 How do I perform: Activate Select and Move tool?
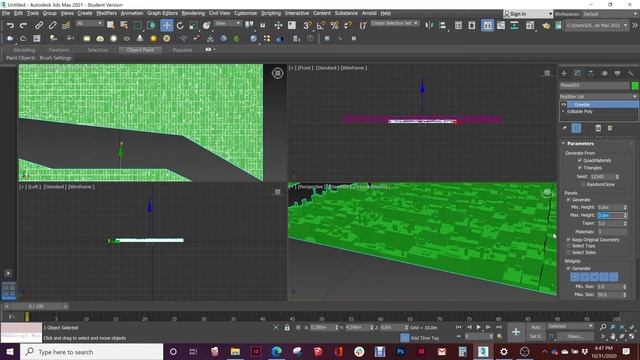point(167,25)
